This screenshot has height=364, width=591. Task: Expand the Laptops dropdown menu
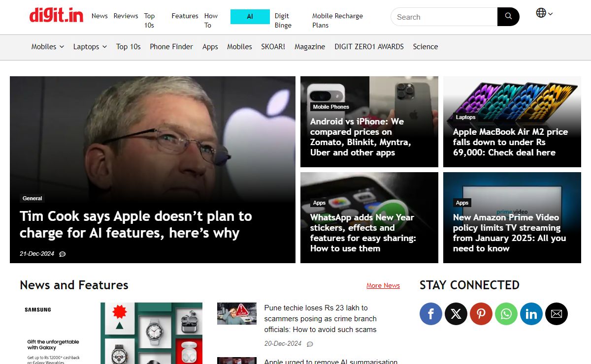click(90, 47)
